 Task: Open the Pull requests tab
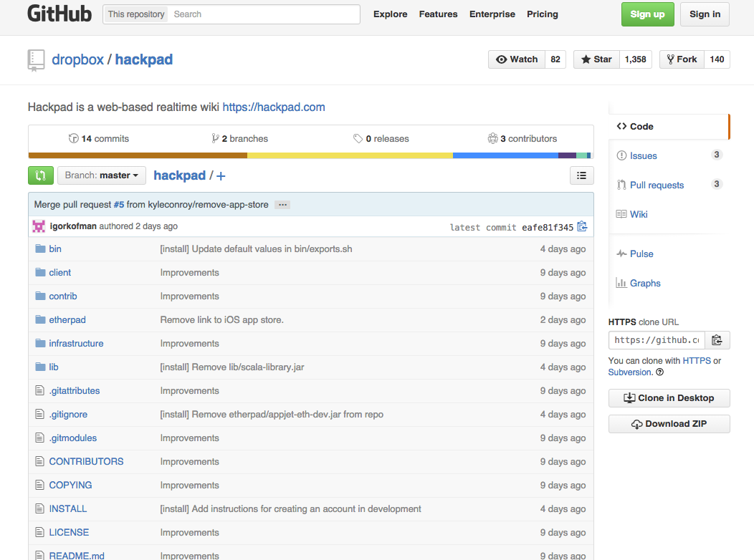click(x=657, y=185)
